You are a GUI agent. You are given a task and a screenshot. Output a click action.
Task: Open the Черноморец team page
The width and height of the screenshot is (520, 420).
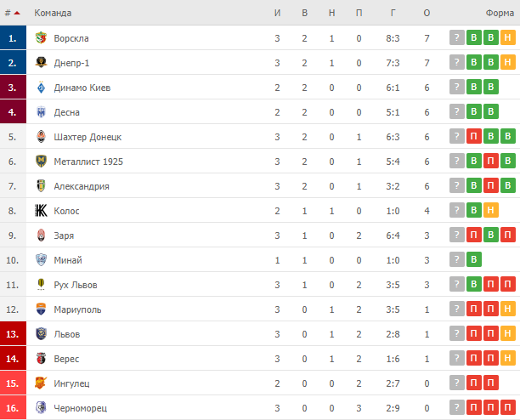[x=81, y=408]
